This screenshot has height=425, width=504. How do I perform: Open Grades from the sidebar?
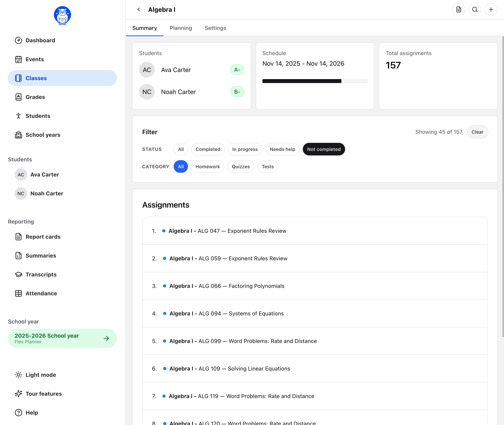[62, 97]
